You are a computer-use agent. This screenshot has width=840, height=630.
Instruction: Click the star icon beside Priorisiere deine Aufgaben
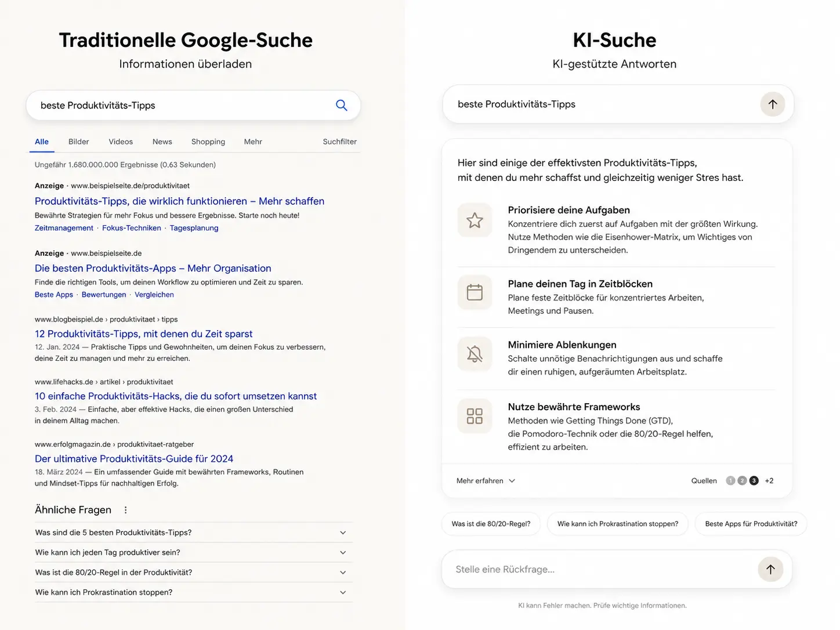point(475,220)
